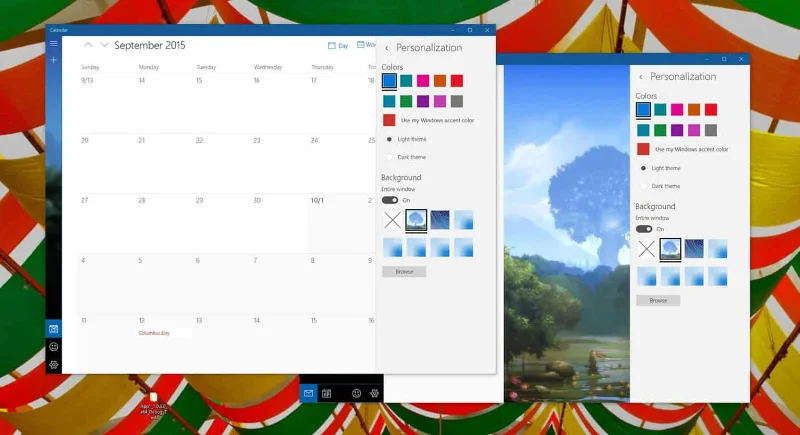The width and height of the screenshot is (800, 435).
Task: Pick the orchid light-purple swatch in Calendar window
Action: [x=440, y=101]
